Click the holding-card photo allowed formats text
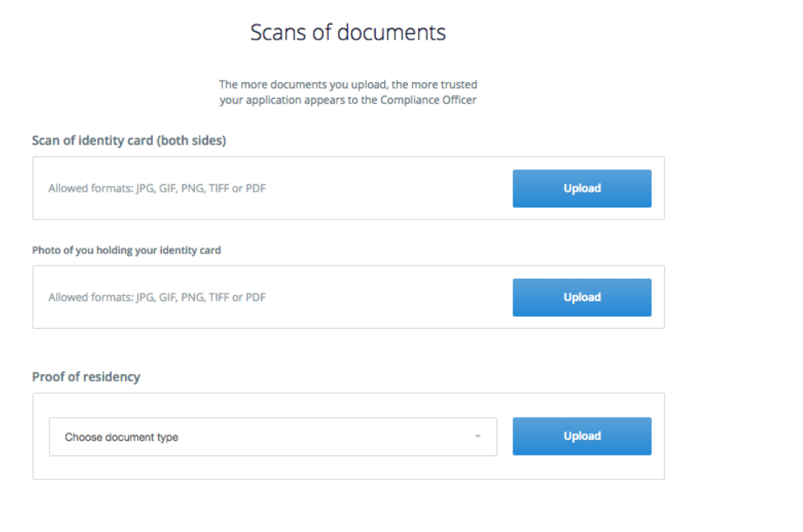Viewport: 803px width, 532px height. [x=157, y=298]
